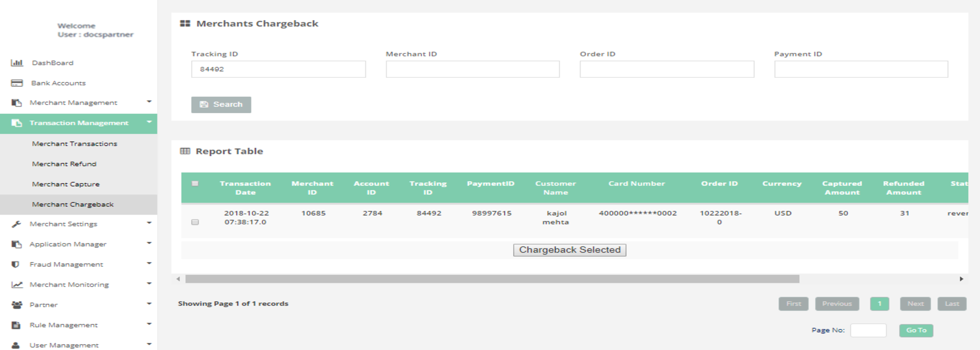Click the Merchant Settings wrench icon
Viewport: 980px width, 350px height.
pos(16,224)
